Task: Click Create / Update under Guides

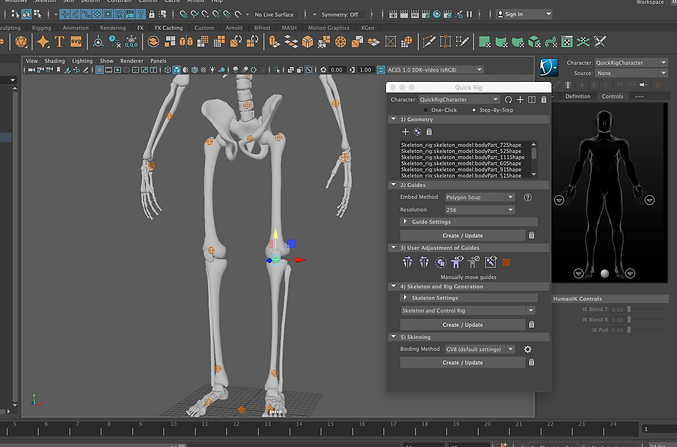Action: 462,235
